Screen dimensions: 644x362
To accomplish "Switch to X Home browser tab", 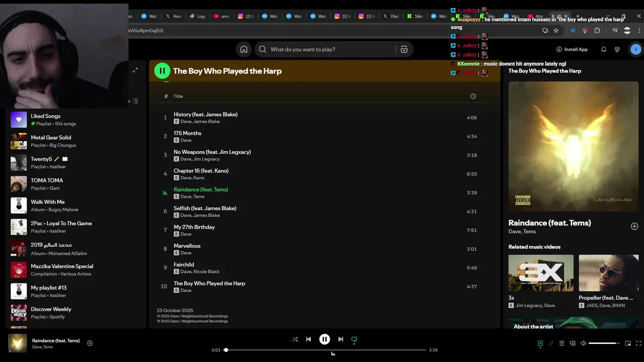I will [x=174, y=16].
